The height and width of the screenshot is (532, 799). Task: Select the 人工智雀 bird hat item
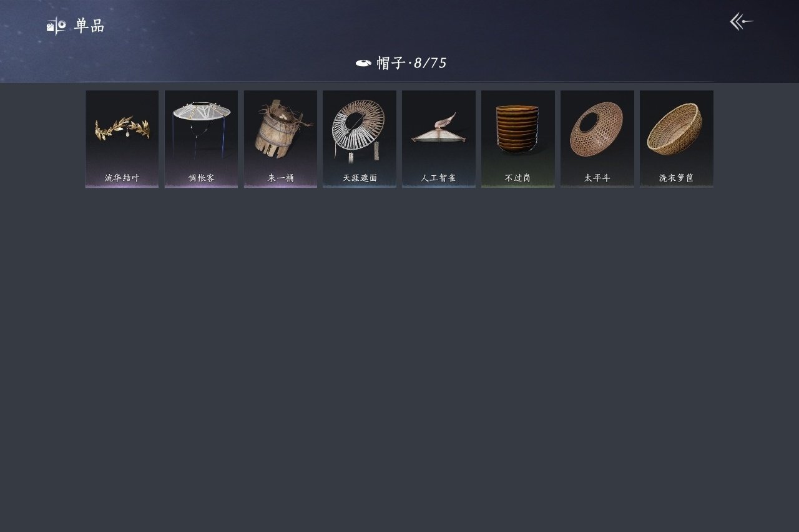click(439, 138)
